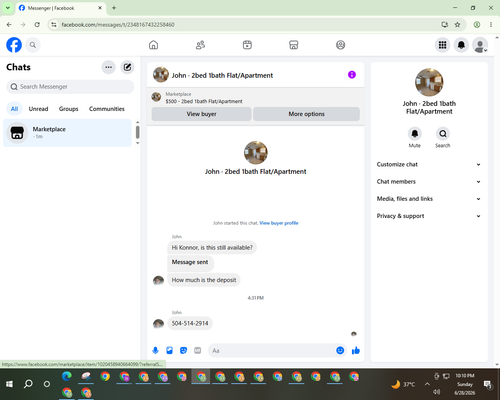
Task: Go to the Home feed icon
Action: [x=153, y=45]
